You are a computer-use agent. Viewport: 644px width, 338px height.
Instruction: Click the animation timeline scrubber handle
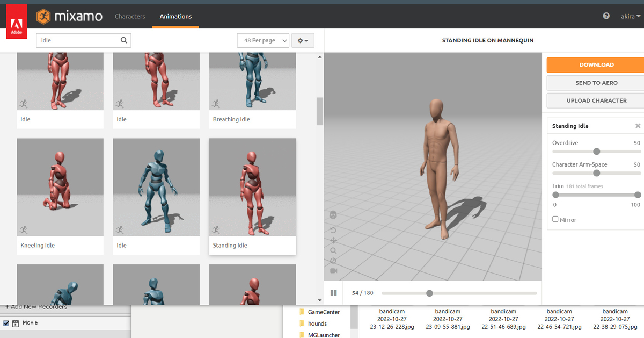point(429,293)
